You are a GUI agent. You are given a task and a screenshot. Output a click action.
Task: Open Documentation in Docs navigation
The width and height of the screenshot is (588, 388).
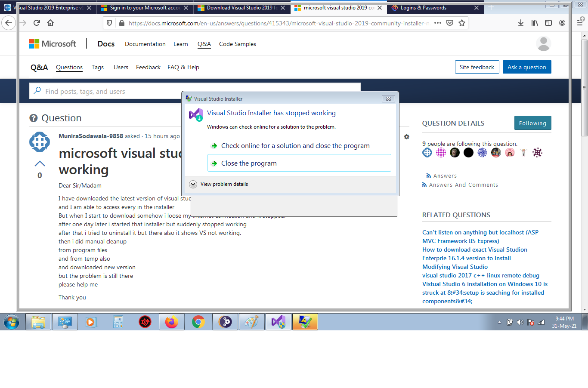(x=145, y=44)
